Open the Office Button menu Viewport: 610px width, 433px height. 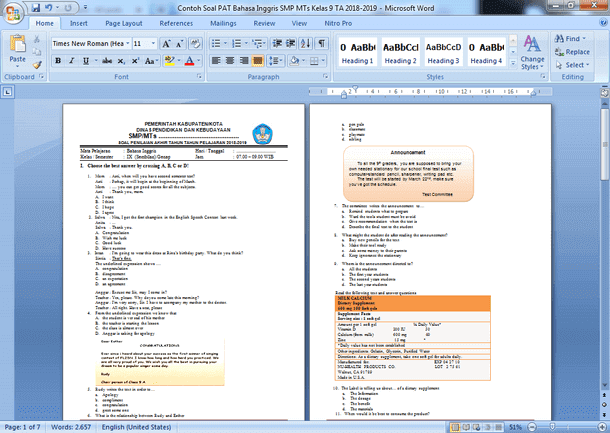(x=13, y=12)
